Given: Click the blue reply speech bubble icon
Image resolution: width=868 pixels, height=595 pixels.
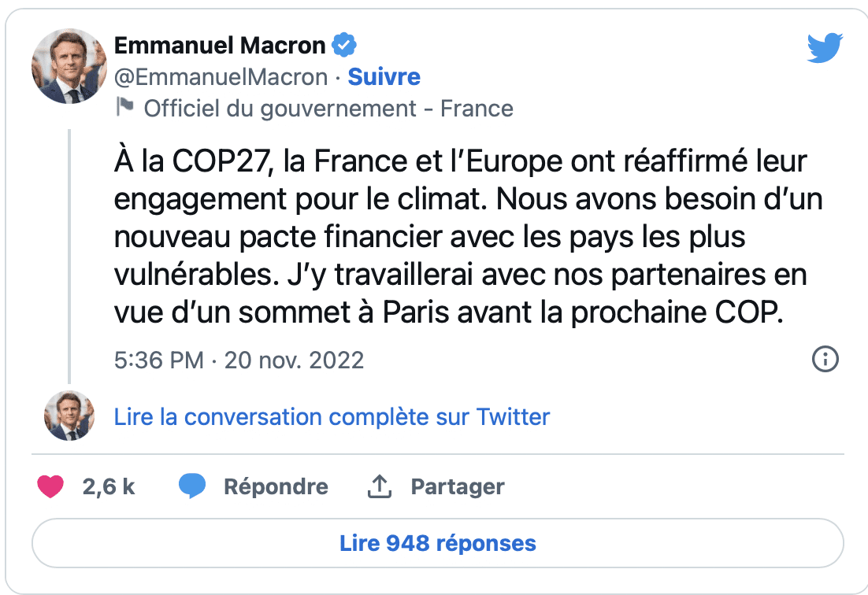Looking at the screenshot, I should click(192, 486).
